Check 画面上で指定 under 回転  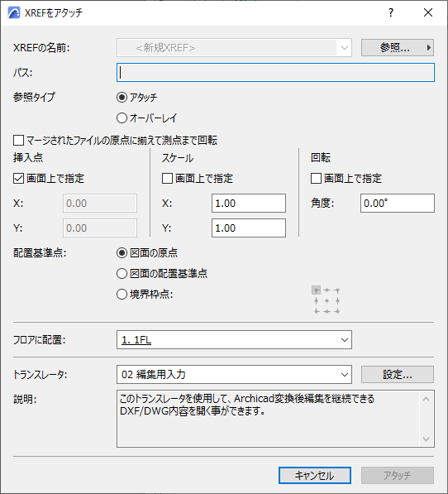point(316,178)
